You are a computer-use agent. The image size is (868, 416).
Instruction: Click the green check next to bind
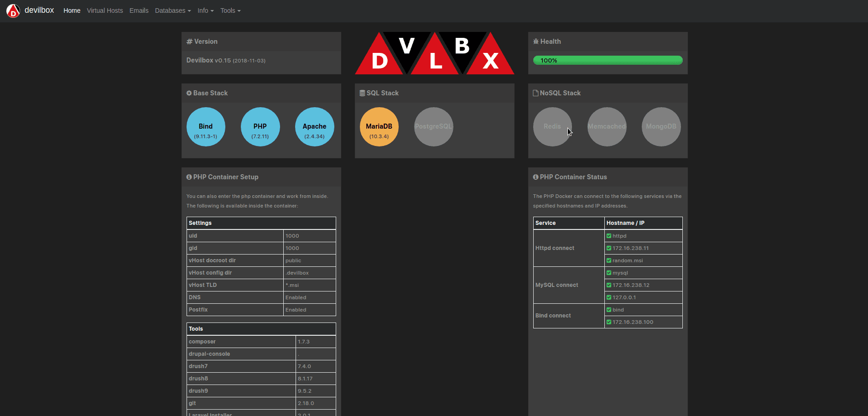click(x=609, y=310)
